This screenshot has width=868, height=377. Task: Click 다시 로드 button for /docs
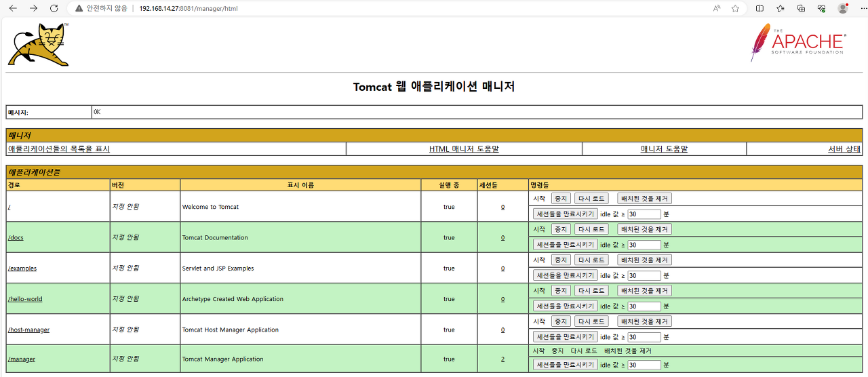[591, 229]
